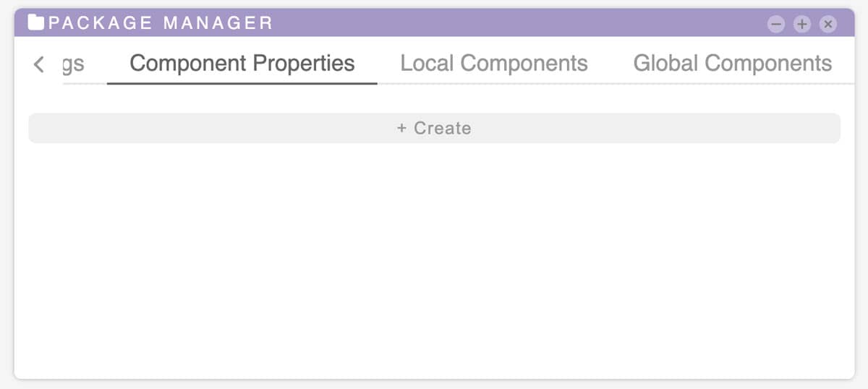The width and height of the screenshot is (868, 389).
Task: Select the partially hidden tab ending in "gs"
Action: [73, 64]
